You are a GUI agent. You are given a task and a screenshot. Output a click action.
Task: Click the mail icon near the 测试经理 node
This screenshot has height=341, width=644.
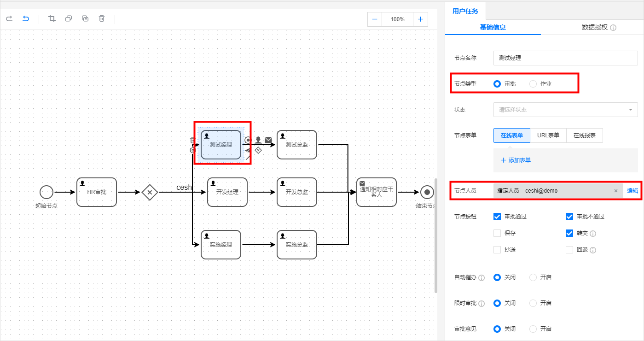[x=268, y=140]
